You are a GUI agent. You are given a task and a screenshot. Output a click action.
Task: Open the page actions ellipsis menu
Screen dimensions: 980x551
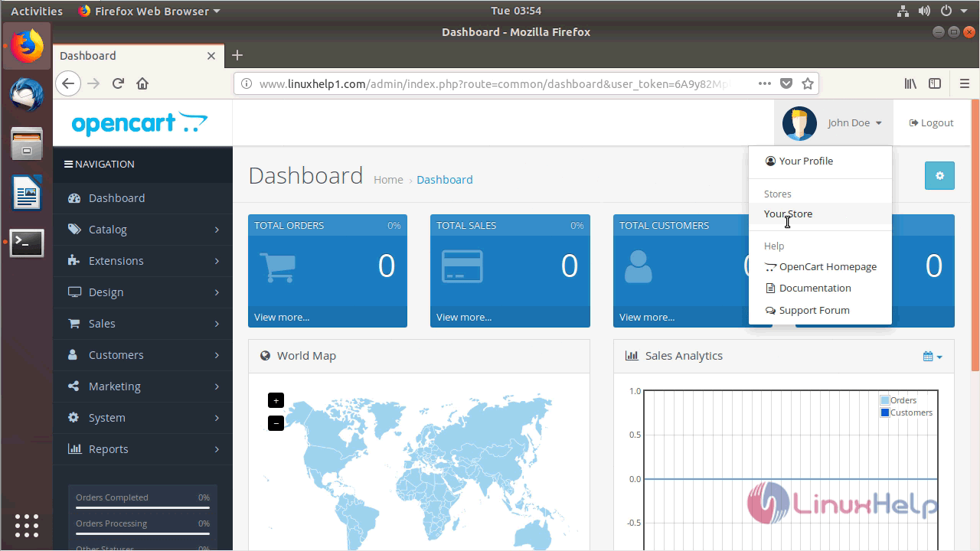(765, 83)
